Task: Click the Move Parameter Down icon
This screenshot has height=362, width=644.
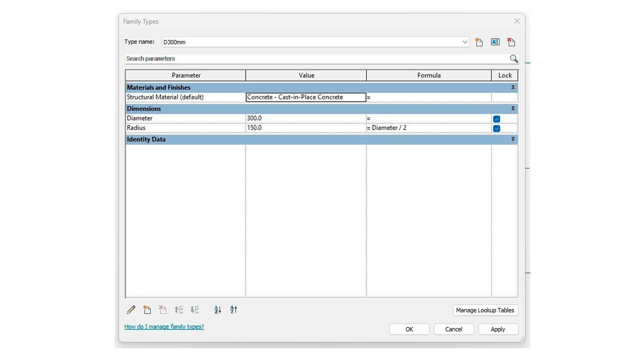Action: coord(195,310)
